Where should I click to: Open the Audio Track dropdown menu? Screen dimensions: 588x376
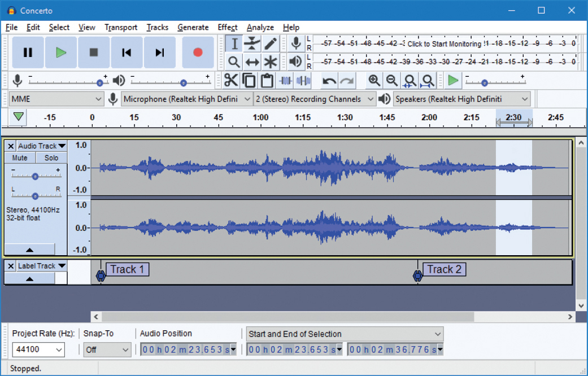(42, 146)
